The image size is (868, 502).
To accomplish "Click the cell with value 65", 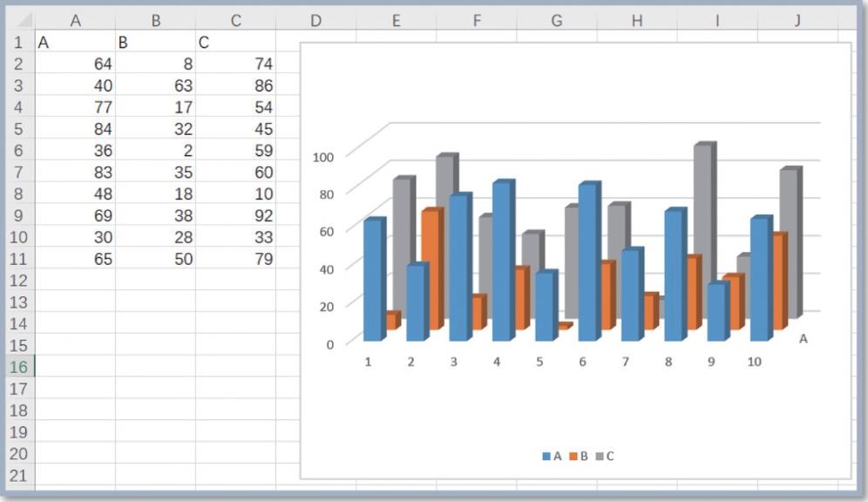I will [x=75, y=259].
